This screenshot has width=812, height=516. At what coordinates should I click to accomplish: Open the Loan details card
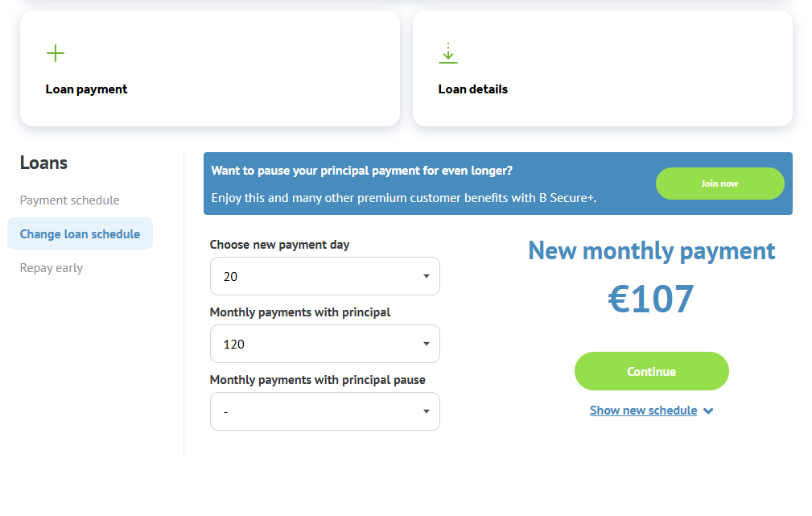click(602, 69)
